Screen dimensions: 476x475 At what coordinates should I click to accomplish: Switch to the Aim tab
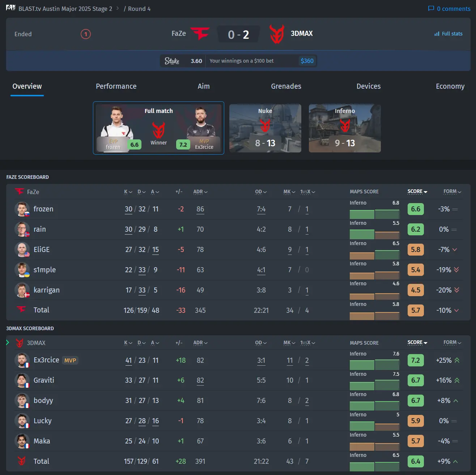(204, 86)
